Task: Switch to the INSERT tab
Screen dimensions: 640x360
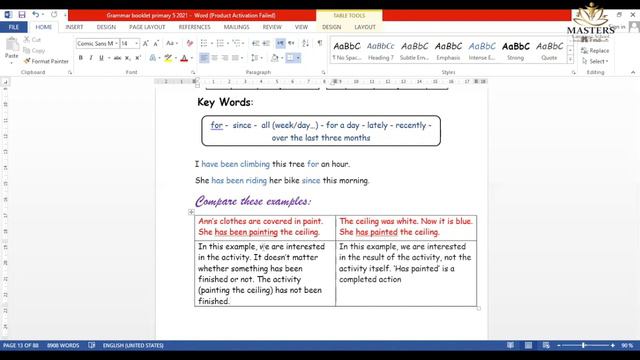Action: (x=74, y=27)
